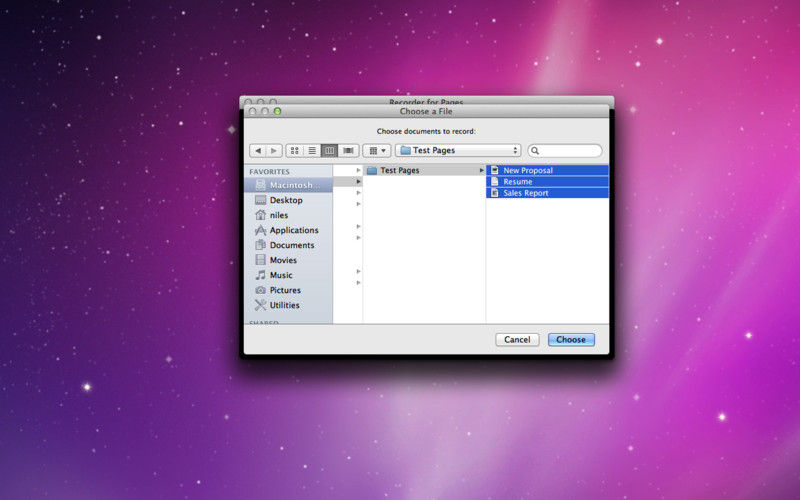Open the Test Pages location popup

pyautogui.click(x=458, y=151)
